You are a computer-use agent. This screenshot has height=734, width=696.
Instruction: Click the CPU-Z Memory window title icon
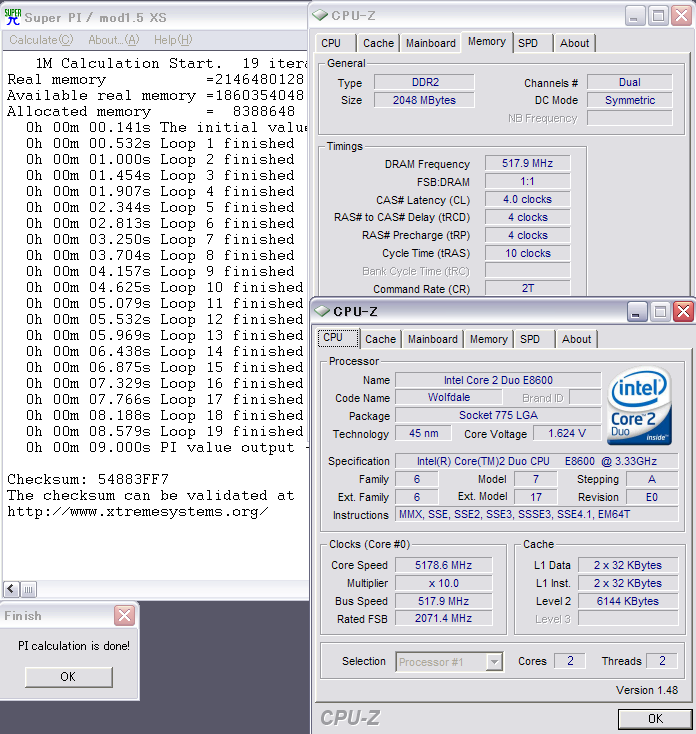point(320,15)
